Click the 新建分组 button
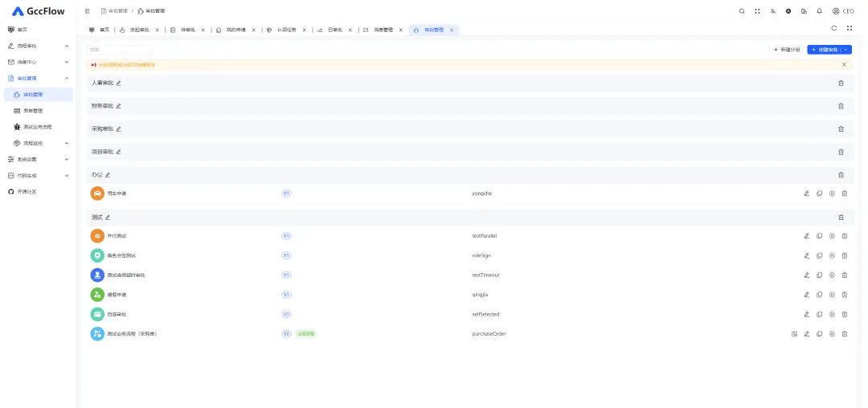 click(x=786, y=50)
